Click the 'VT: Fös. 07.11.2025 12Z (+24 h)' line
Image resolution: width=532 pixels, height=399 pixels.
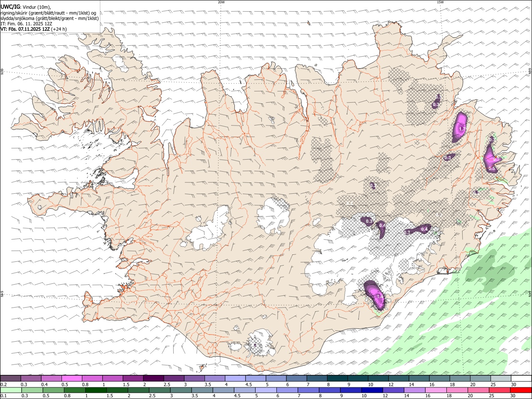tap(34, 29)
